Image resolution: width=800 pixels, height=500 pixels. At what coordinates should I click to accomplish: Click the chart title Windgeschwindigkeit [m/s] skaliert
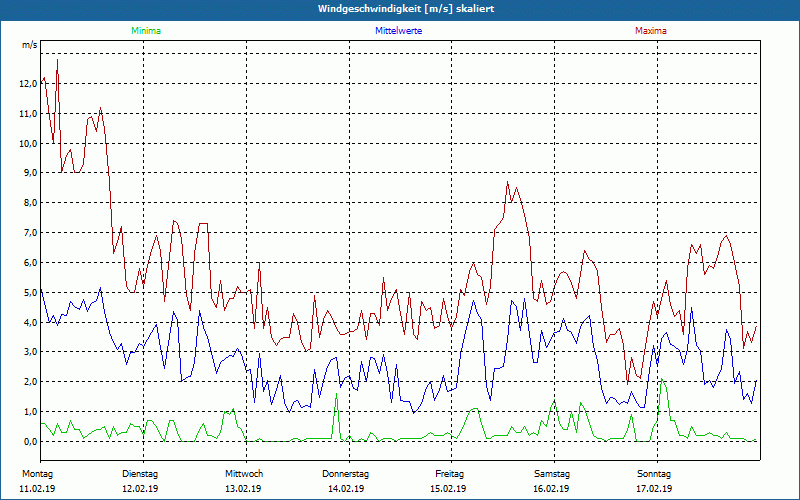pyautogui.click(x=406, y=9)
